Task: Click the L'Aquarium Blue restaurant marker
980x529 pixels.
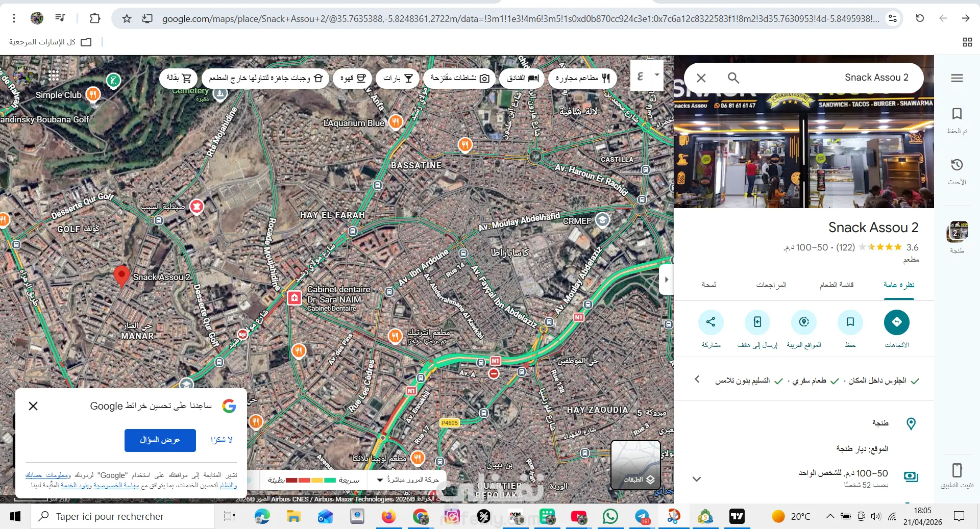Action: 396,122
